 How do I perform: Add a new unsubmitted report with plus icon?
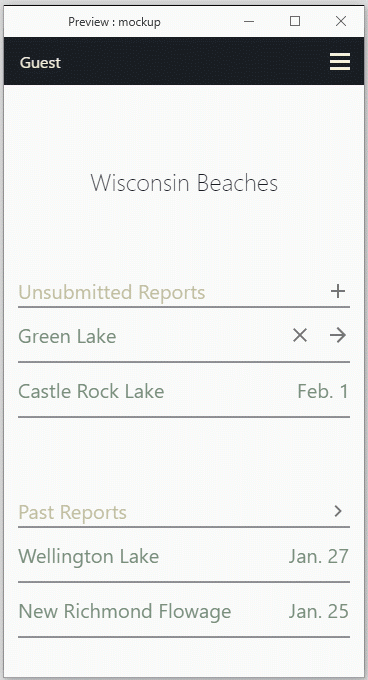coord(338,291)
